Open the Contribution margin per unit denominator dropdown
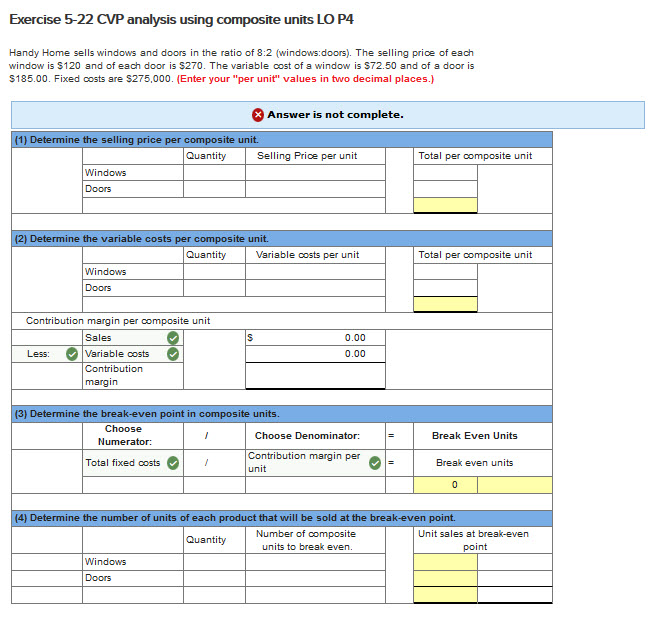The image size is (649, 639). (315, 463)
